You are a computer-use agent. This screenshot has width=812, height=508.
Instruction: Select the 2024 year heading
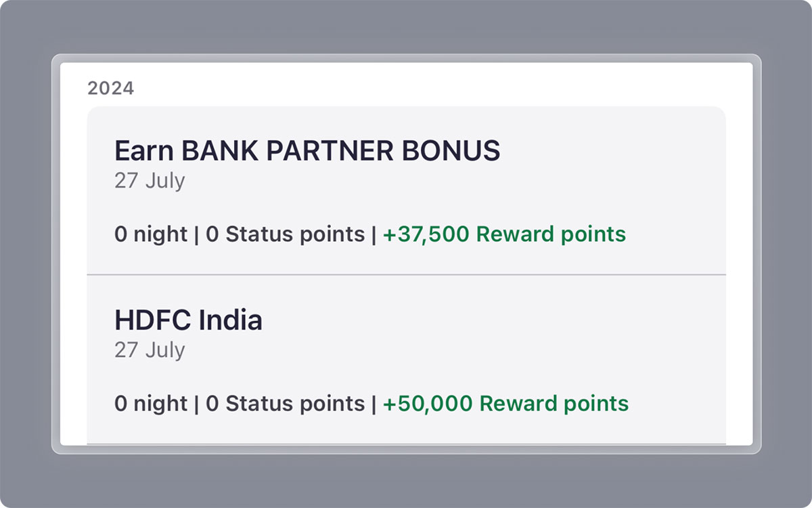(110, 87)
